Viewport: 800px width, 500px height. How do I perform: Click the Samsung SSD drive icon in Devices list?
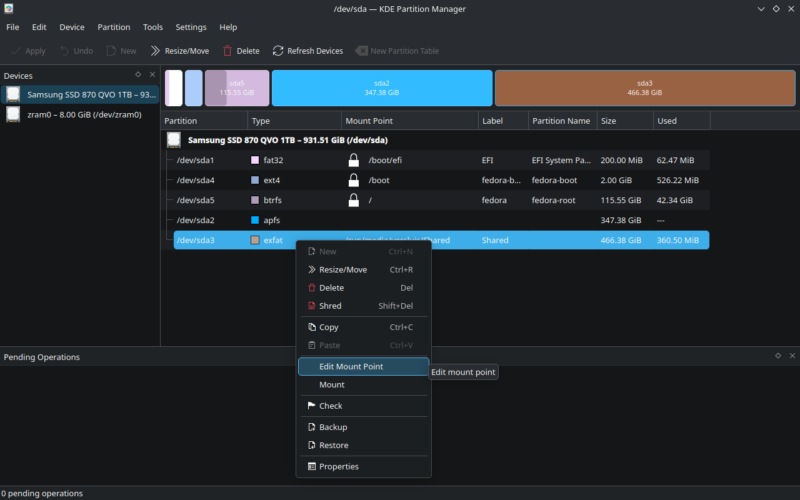pos(13,94)
